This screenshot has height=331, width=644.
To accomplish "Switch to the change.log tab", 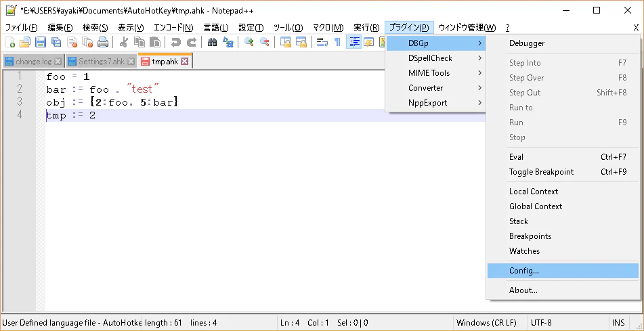I will coord(33,62).
